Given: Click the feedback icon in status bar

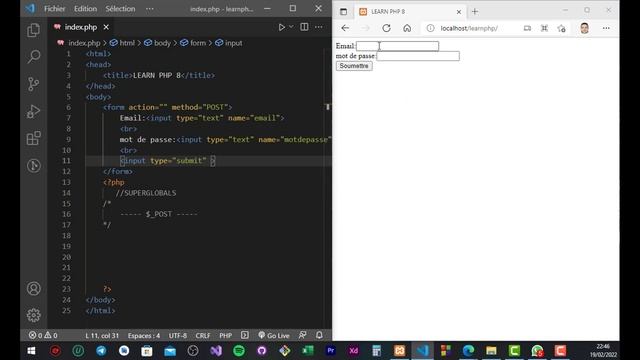Looking at the screenshot, I should pyautogui.click(x=302, y=335).
